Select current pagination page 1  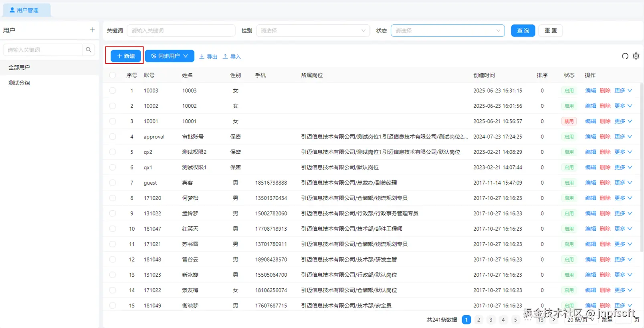466,320
